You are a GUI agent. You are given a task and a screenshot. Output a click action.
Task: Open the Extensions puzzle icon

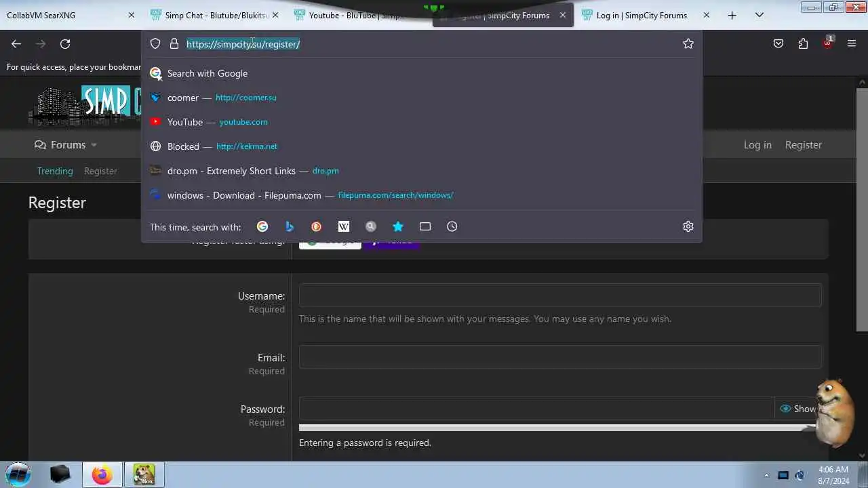803,43
